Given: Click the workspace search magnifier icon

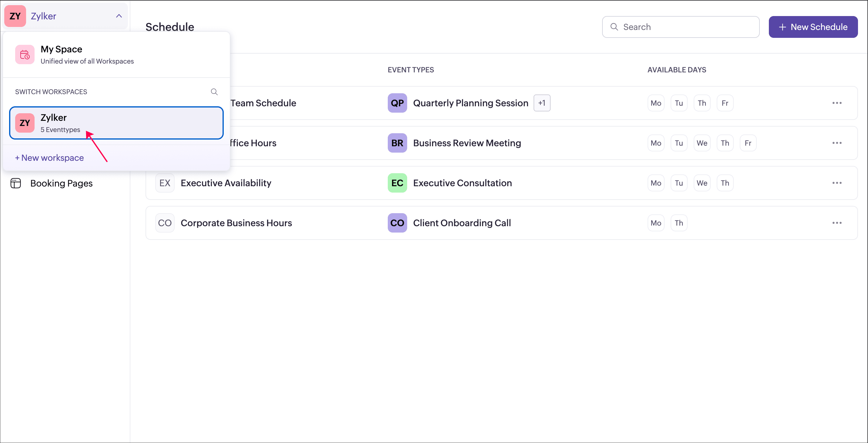Looking at the screenshot, I should pyautogui.click(x=214, y=91).
